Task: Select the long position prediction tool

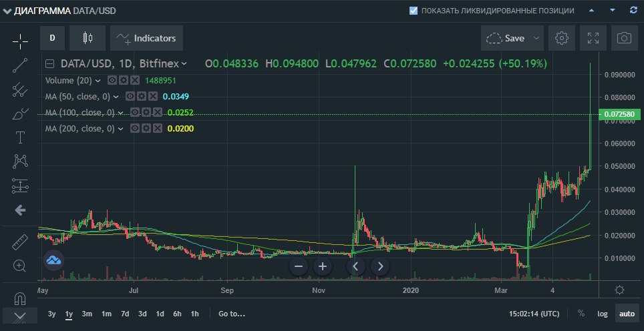Action: coord(20,186)
